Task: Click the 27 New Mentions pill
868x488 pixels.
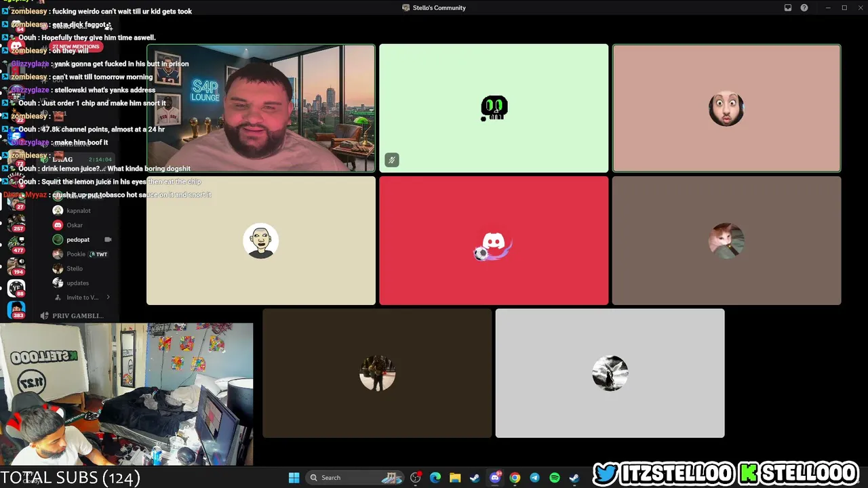Action: tap(75, 47)
